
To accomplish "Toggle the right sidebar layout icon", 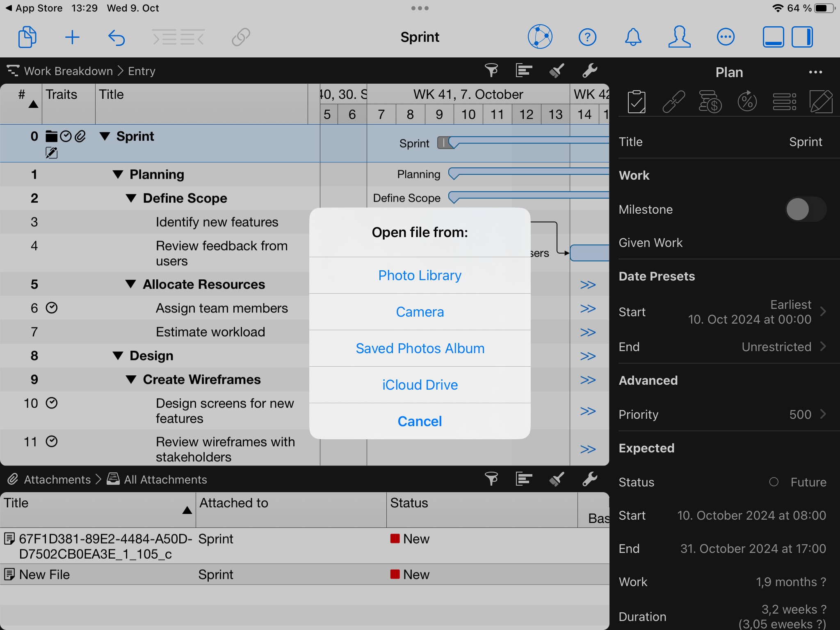I will click(802, 37).
